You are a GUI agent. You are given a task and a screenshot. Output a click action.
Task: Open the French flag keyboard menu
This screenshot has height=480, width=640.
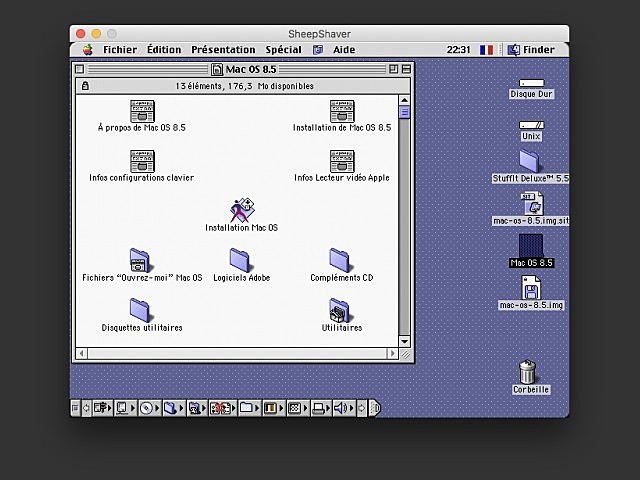tap(486, 50)
